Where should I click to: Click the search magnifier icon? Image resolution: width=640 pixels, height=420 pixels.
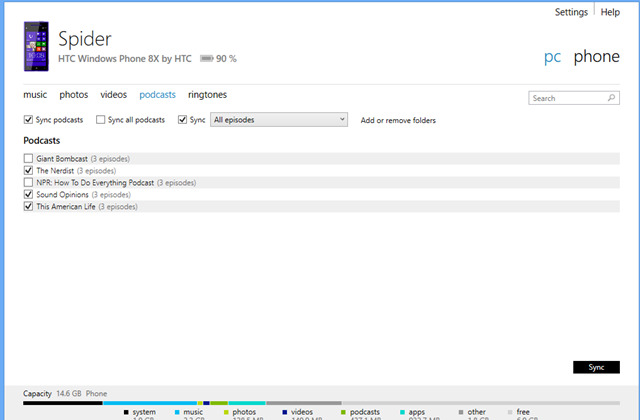pyautogui.click(x=611, y=98)
